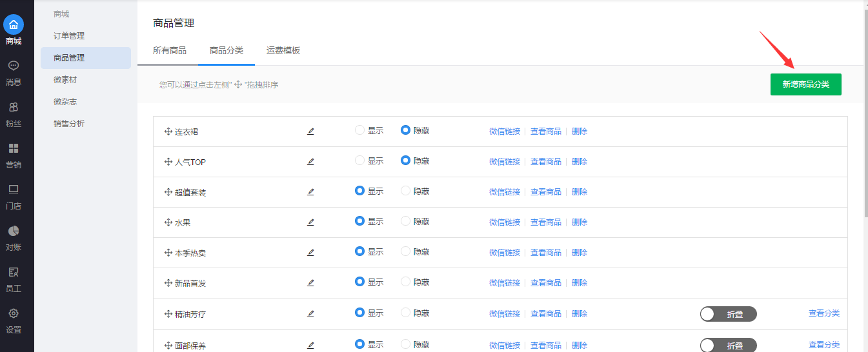Click drag handle icon beside 水果
The height and width of the screenshot is (352, 868).
(168, 222)
